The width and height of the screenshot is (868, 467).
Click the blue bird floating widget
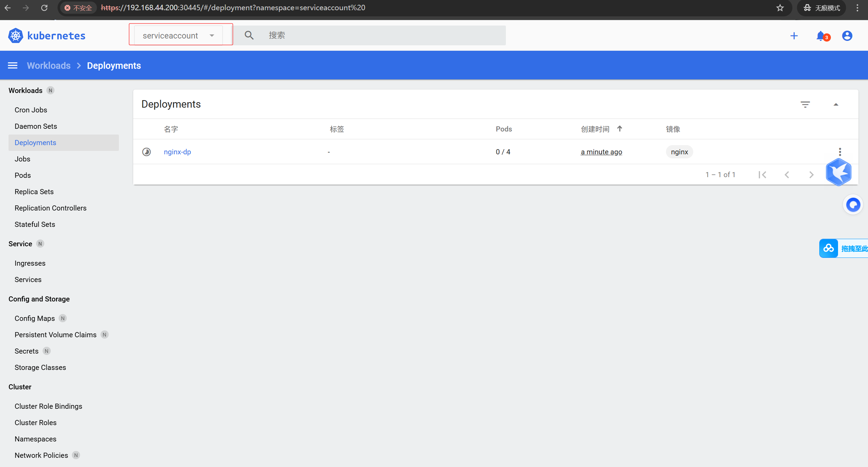[838, 172]
